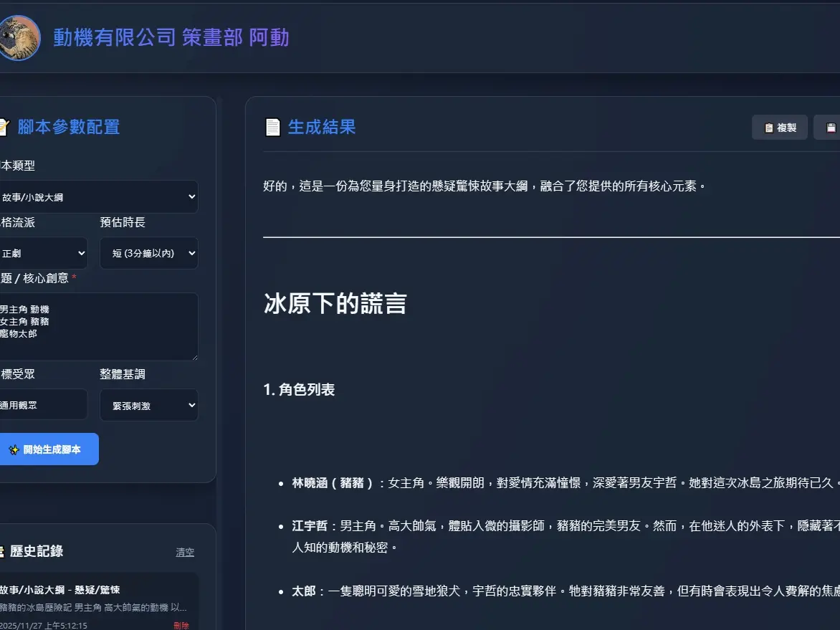Open the 預估時長 dropdown showing 短 (3分鐘以內)
Image resolution: width=840 pixels, height=630 pixels.
pyautogui.click(x=148, y=253)
